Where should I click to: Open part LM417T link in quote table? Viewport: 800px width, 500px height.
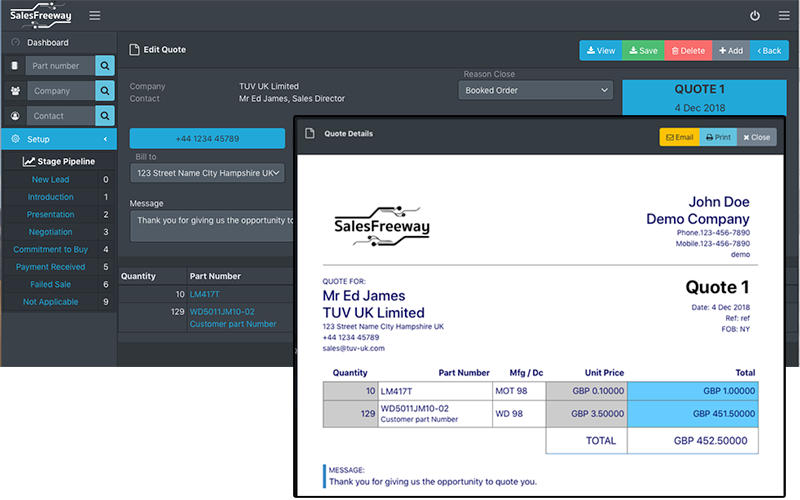[x=205, y=294]
